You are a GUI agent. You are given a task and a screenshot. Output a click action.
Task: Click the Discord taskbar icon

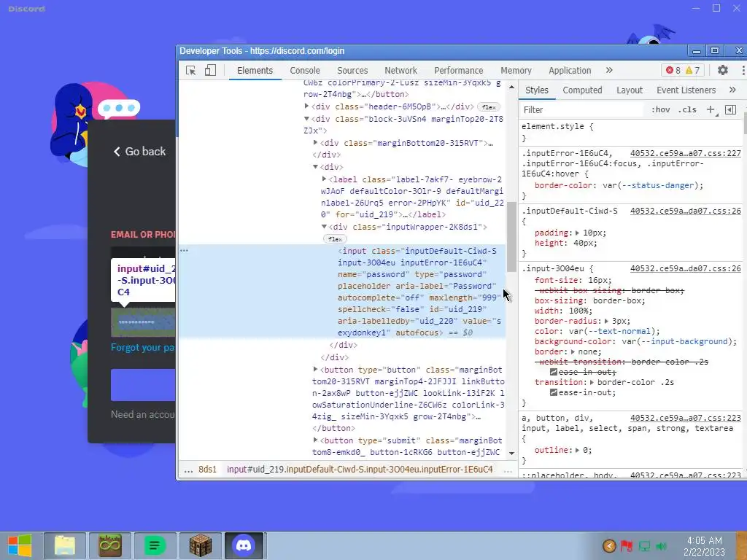coord(244,545)
